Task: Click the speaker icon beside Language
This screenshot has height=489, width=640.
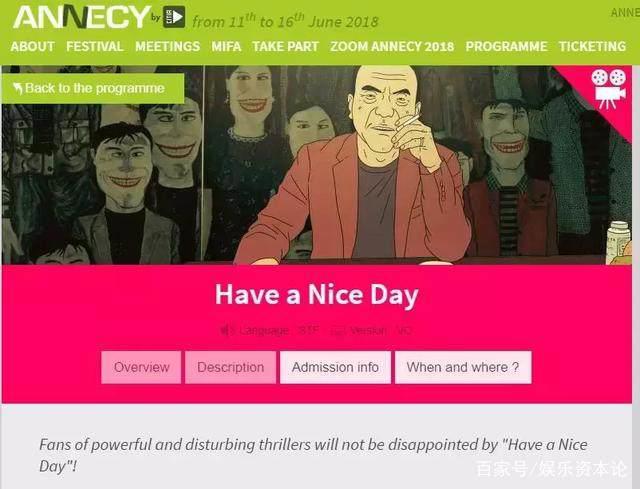Action: (x=228, y=330)
